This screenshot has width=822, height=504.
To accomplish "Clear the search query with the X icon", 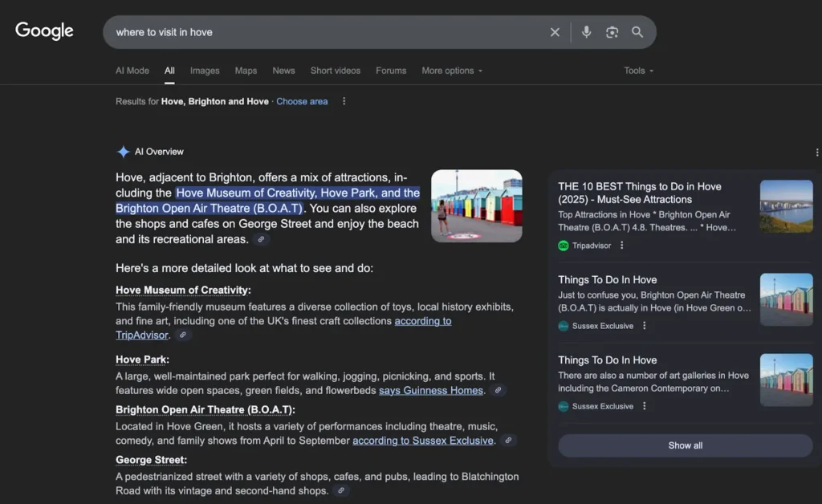I will (x=555, y=32).
